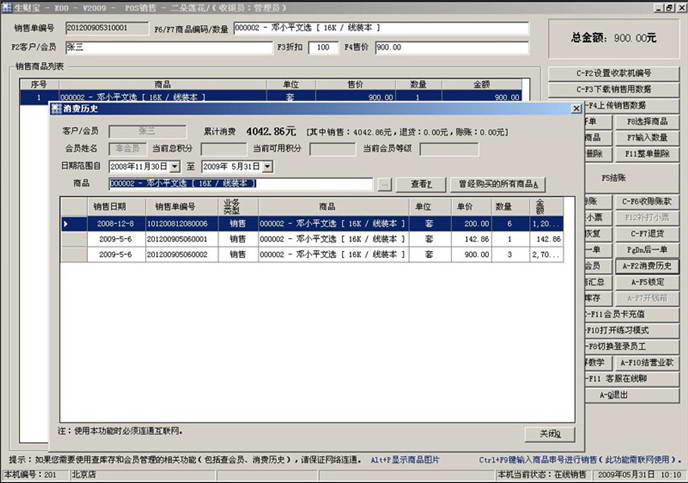Click the 消费历史 dialog title bar icon
This screenshot has width=688, height=483.
click(56, 108)
